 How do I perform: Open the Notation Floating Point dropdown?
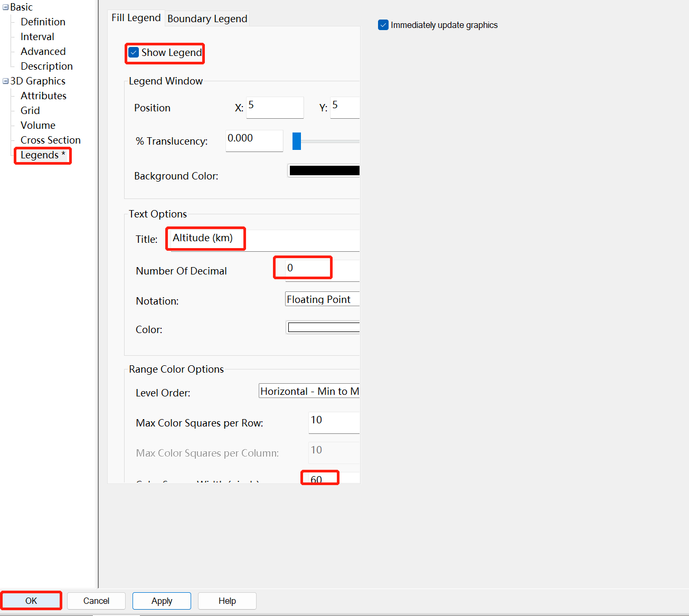[322, 299]
